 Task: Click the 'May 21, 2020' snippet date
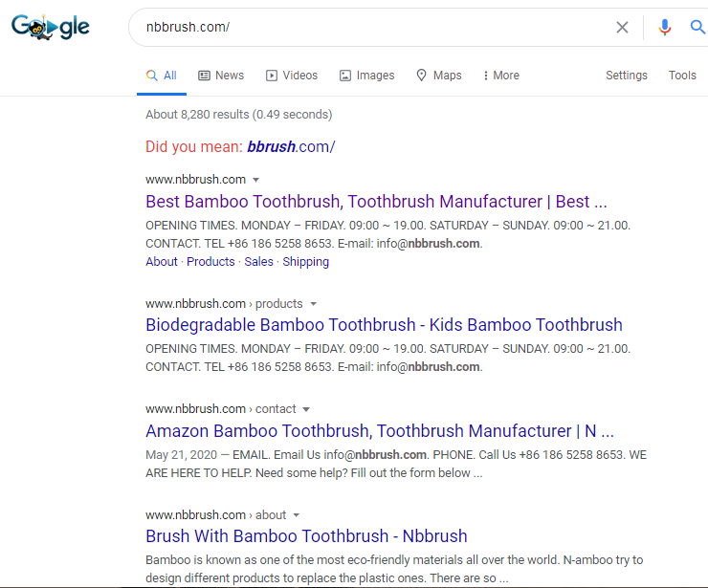[181, 455]
